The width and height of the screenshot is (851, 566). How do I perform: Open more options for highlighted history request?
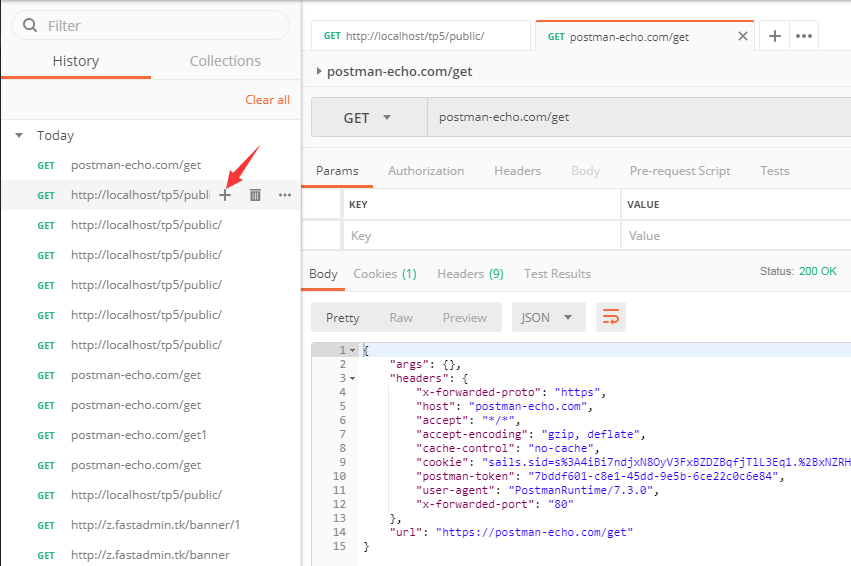(285, 195)
